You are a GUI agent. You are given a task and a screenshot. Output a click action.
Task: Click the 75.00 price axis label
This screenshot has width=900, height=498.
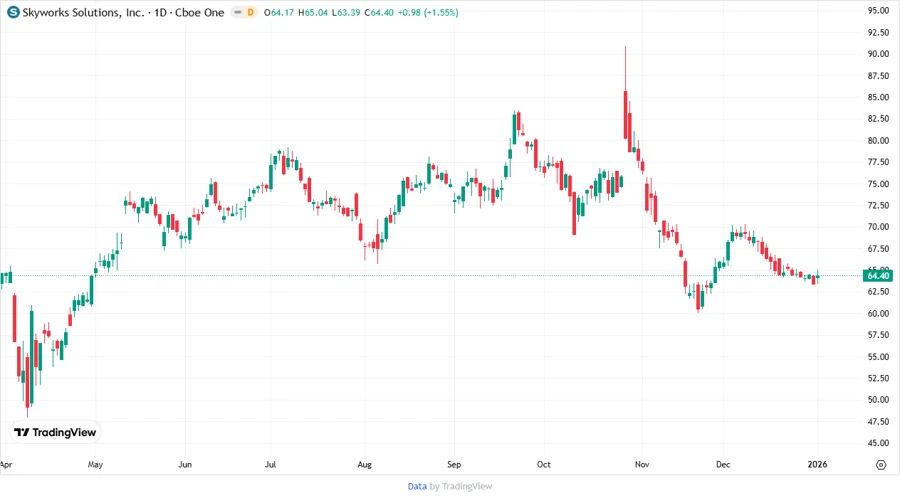click(x=878, y=184)
